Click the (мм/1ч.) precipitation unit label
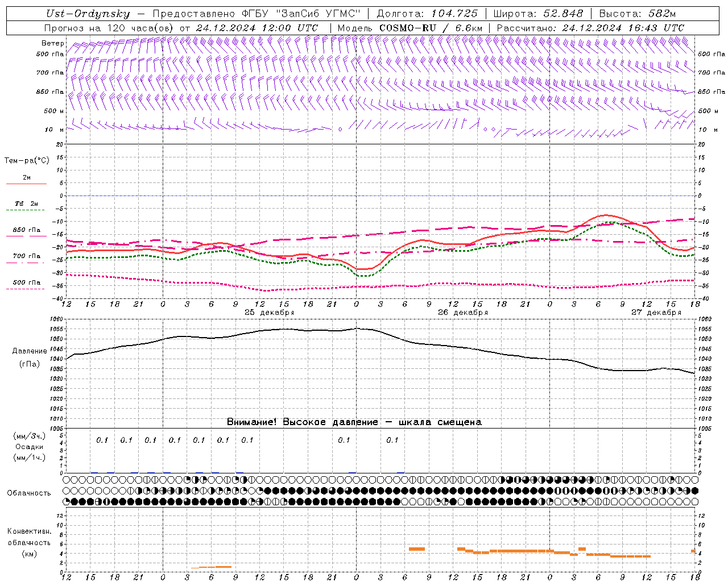Screen dimensions: 728x582 point(30,458)
